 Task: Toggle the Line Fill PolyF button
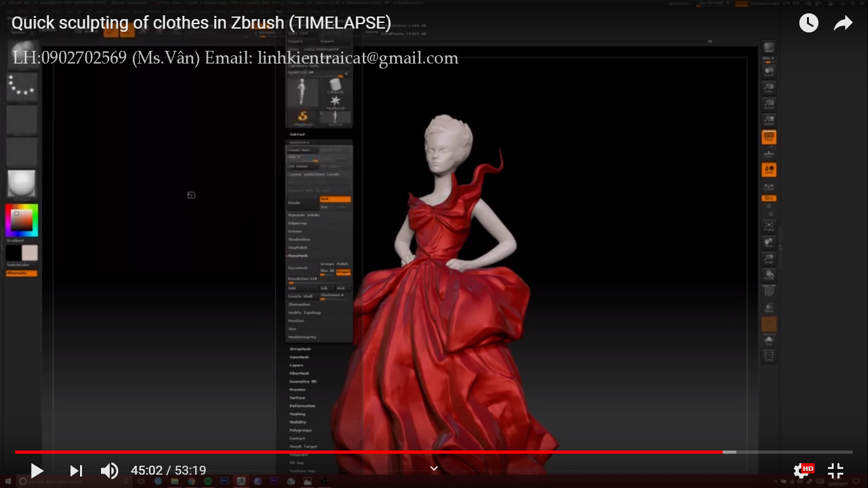769,291
